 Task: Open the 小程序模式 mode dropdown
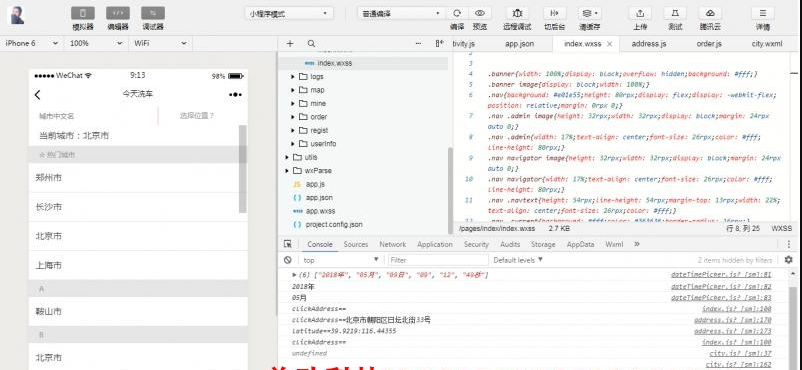coord(289,13)
